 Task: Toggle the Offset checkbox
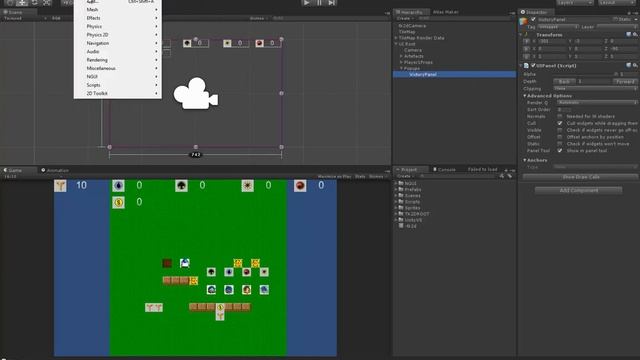560,137
